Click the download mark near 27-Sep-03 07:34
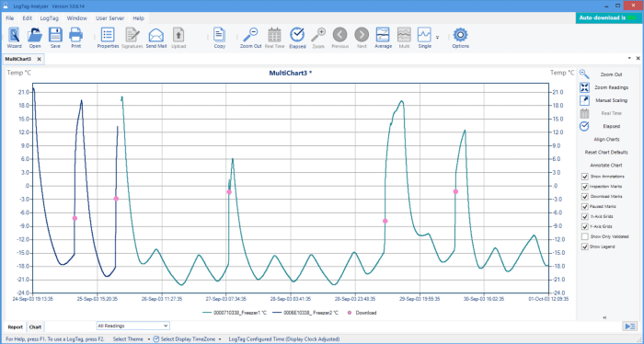This screenshot has width=644, height=344. (229, 192)
